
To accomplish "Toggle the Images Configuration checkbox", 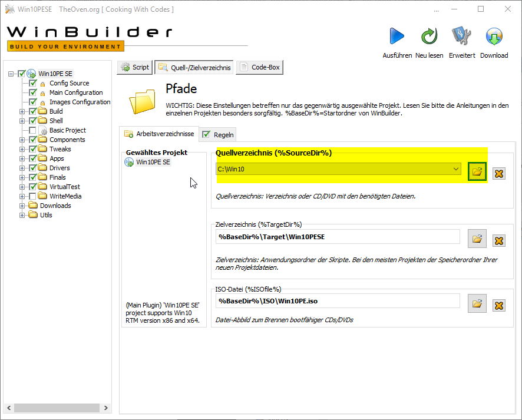I will 32,101.
